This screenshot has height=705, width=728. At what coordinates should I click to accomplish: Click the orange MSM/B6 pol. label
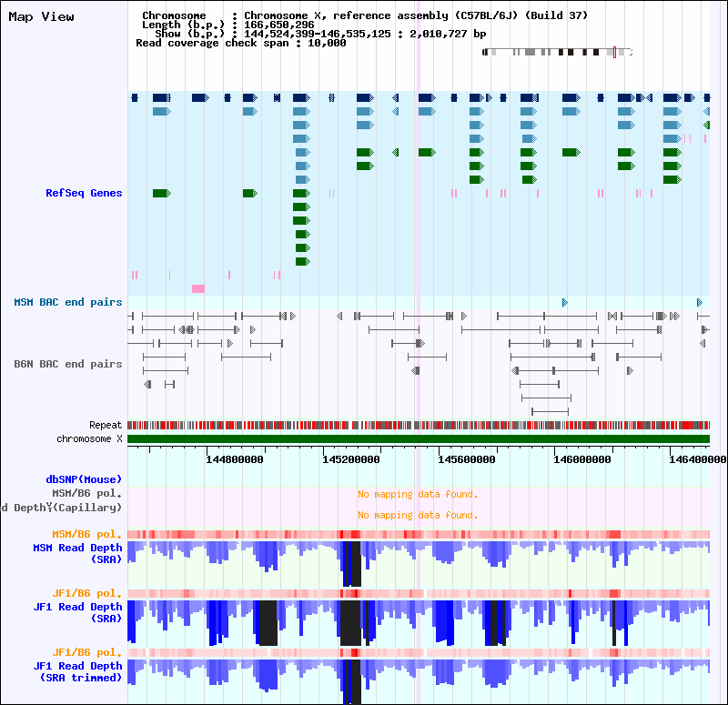[x=86, y=534]
